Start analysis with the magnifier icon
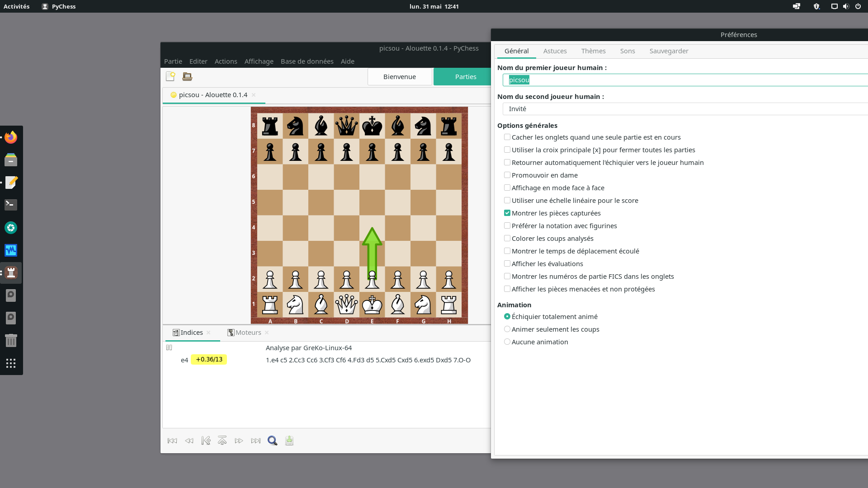The height and width of the screenshot is (488, 868). (272, 441)
